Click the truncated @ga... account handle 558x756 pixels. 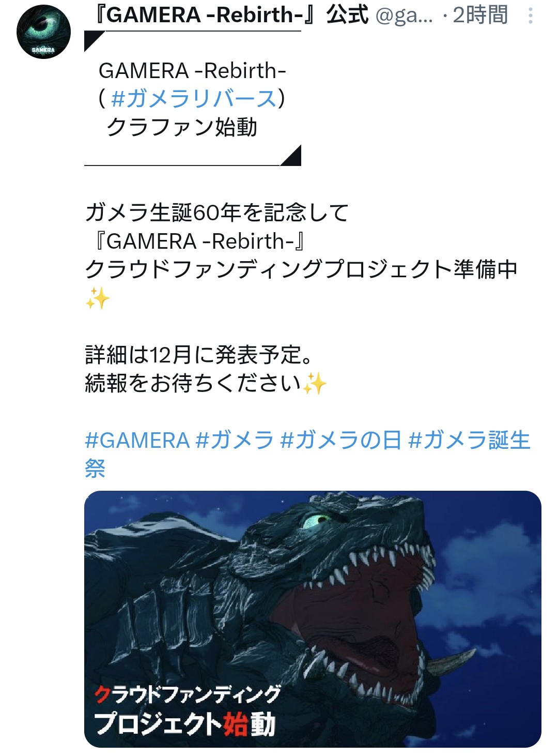405,16
